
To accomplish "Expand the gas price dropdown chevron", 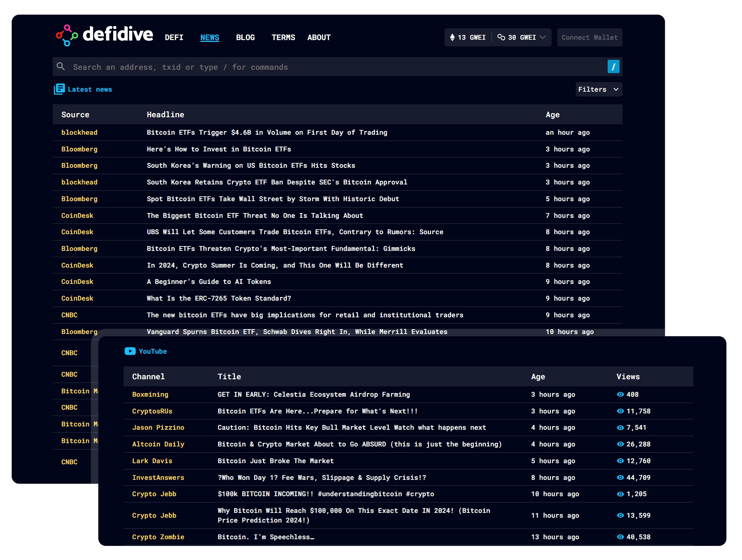I will click(x=543, y=37).
